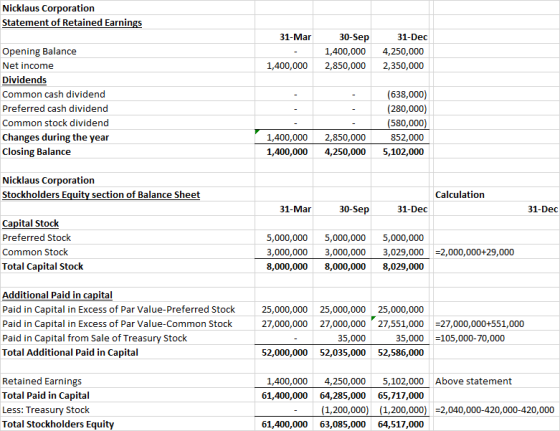The height and width of the screenshot is (431, 560).
Task: Select the 27,551,000 cell
Action: [x=401, y=324]
